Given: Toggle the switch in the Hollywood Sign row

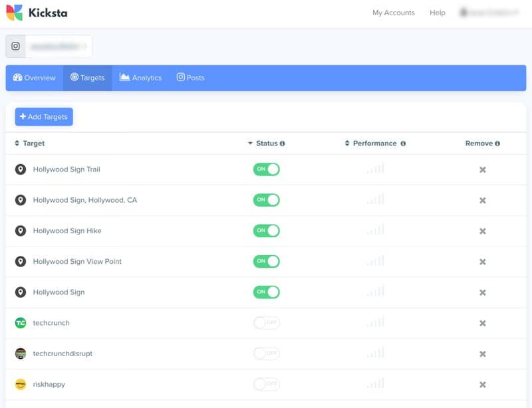Looking at the screenshot, I should [x=267, y=292].
